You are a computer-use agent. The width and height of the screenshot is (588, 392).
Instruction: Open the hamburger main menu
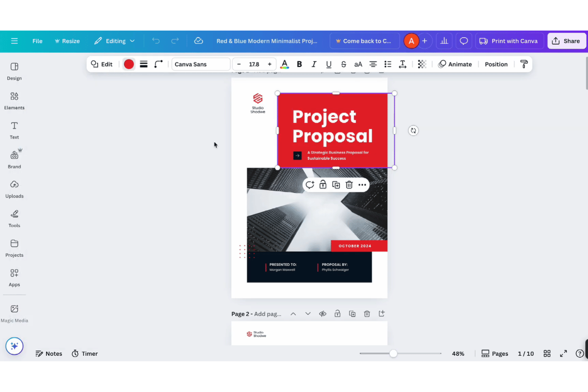pyautogui.click(x=14, y=41)
